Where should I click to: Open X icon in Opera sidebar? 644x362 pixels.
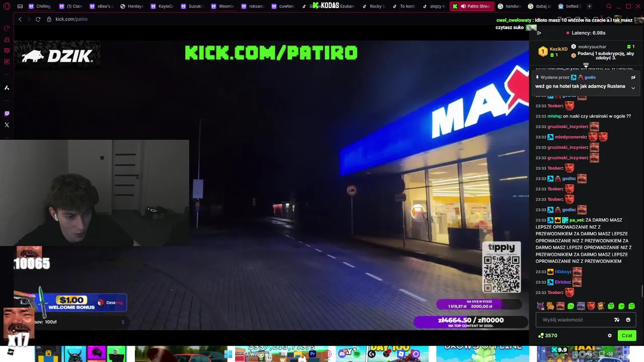[7, 125]
